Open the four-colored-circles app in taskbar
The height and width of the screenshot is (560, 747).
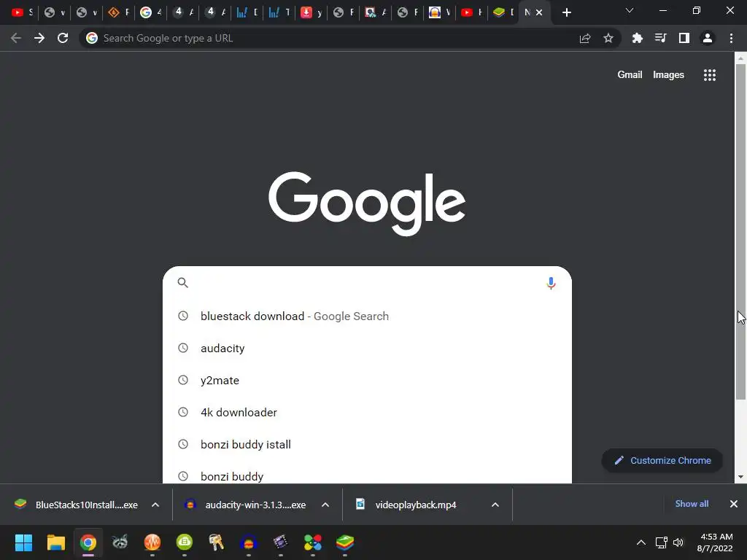pos(313,542)
